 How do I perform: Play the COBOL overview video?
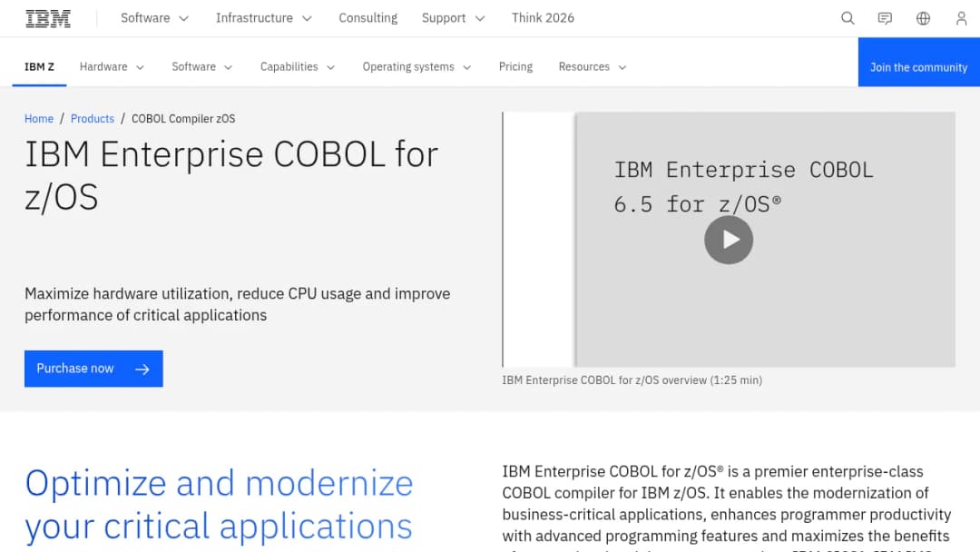pyautogui.click(x=729, y=240)
